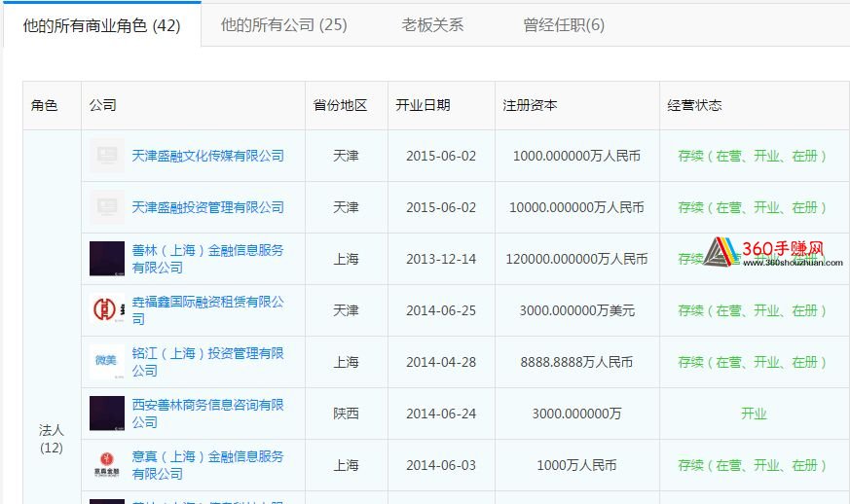Click status 存续 for 意真（上海）金融
The width and height of the screenshot is (850, 504).
(x=753, y=465)
